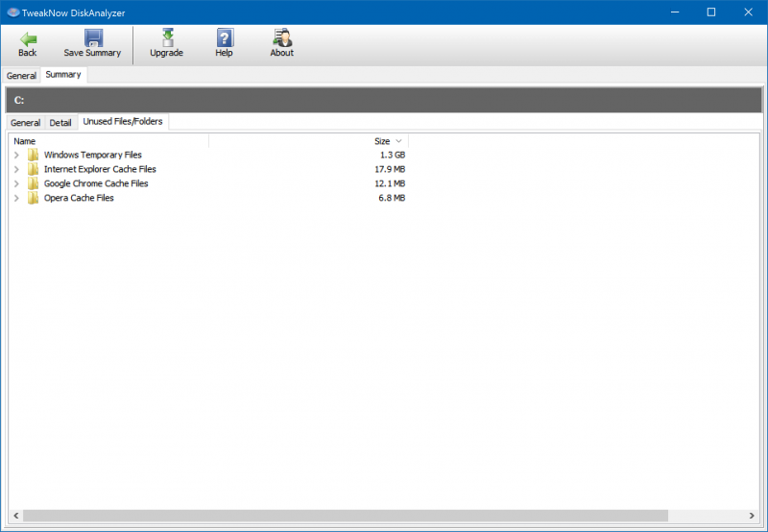Click the 6.8 MB size value
The image size is (768, 532).
[x=392, y=198]
